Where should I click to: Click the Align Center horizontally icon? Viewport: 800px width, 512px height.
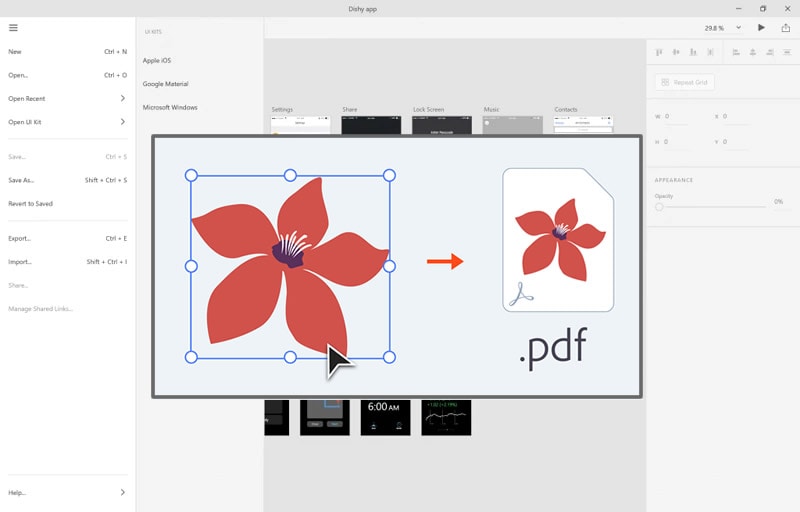click(x=753, y=52)
